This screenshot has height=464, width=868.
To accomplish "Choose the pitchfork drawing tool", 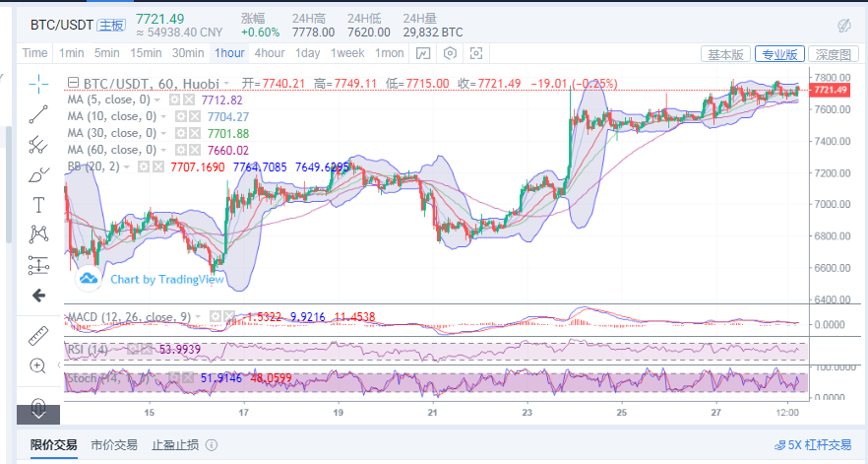I will [38, 144].
